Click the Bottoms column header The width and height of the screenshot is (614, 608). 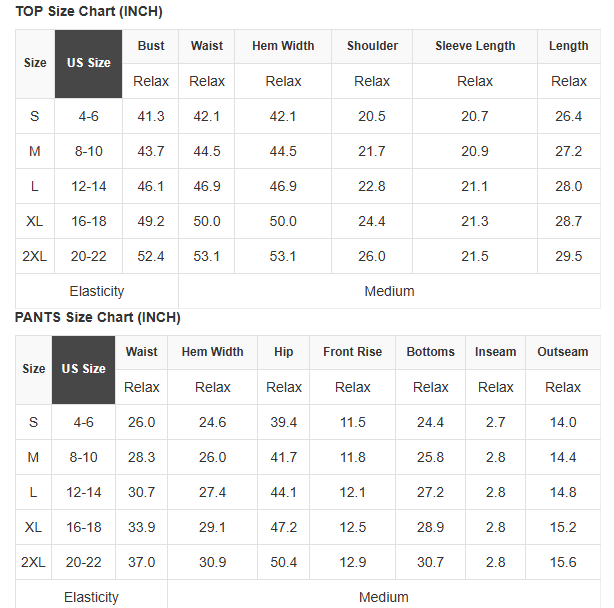pos(430,352)
